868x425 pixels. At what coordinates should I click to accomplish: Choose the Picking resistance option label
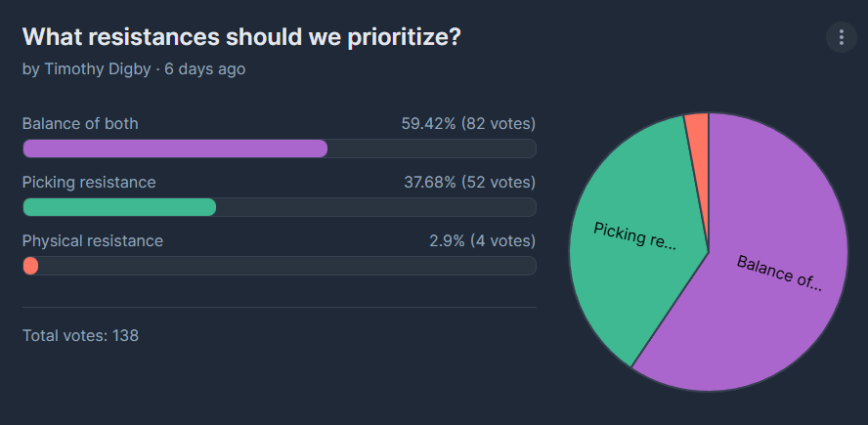pyautogui.click(x=89, y=182)
